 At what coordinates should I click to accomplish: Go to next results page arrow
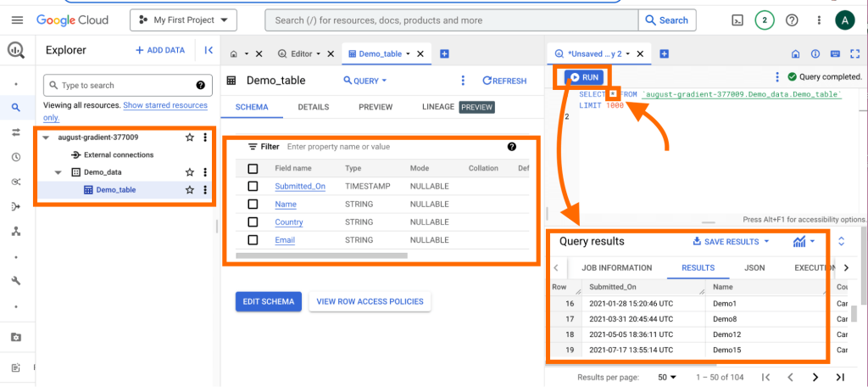point(815,377)
